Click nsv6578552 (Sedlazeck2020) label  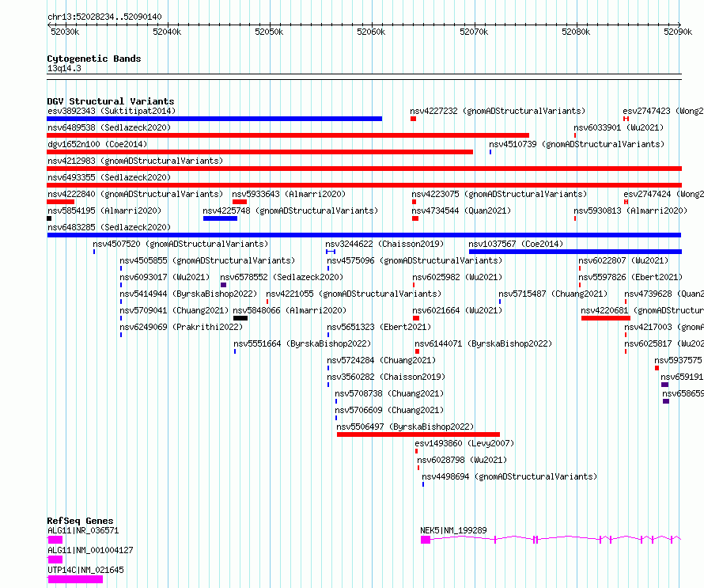pos(282,277)
